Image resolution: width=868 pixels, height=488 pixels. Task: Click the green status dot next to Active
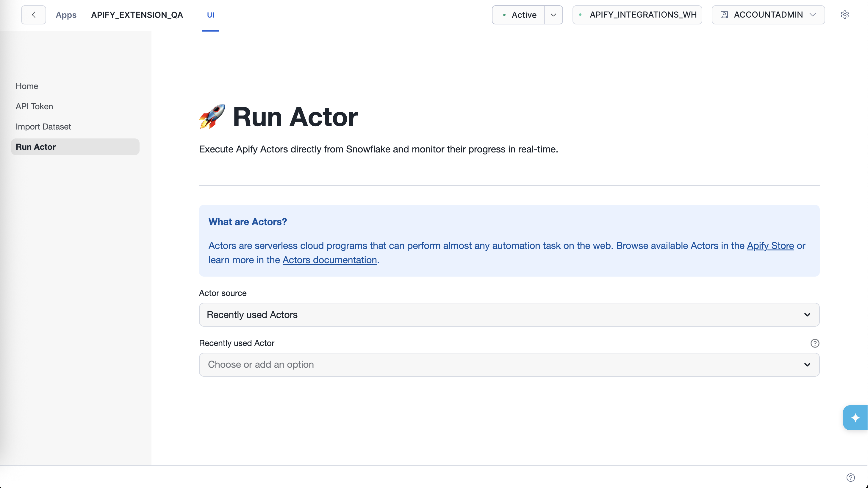pos(504,15)
